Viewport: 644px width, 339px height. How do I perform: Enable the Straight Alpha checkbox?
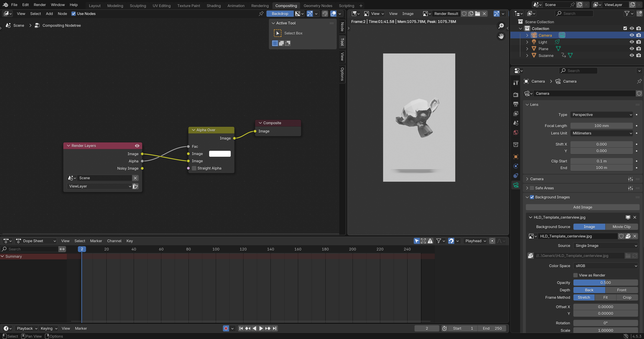[194, 168]
